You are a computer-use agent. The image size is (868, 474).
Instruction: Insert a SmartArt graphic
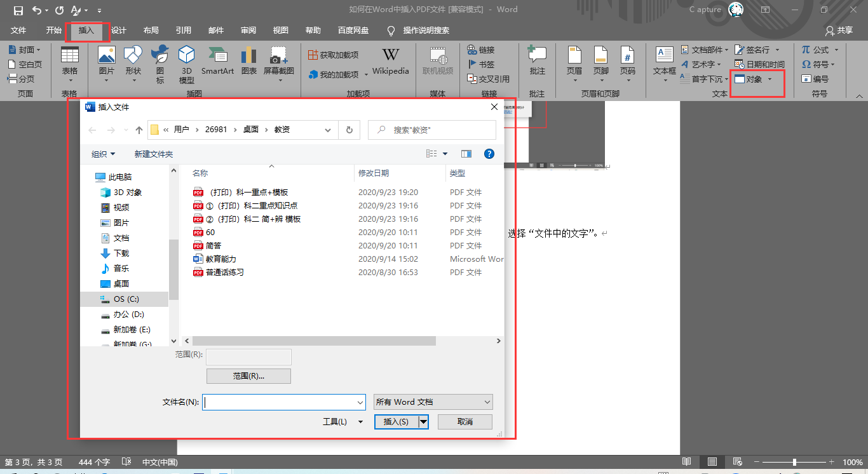(217, 61)
